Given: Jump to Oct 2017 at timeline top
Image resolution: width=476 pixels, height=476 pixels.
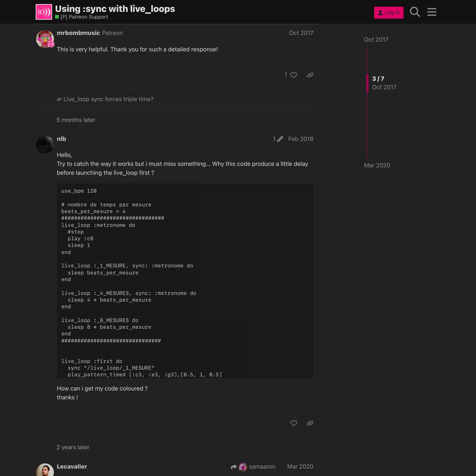Looking at the screenshot, I should (x=376, y=40).
